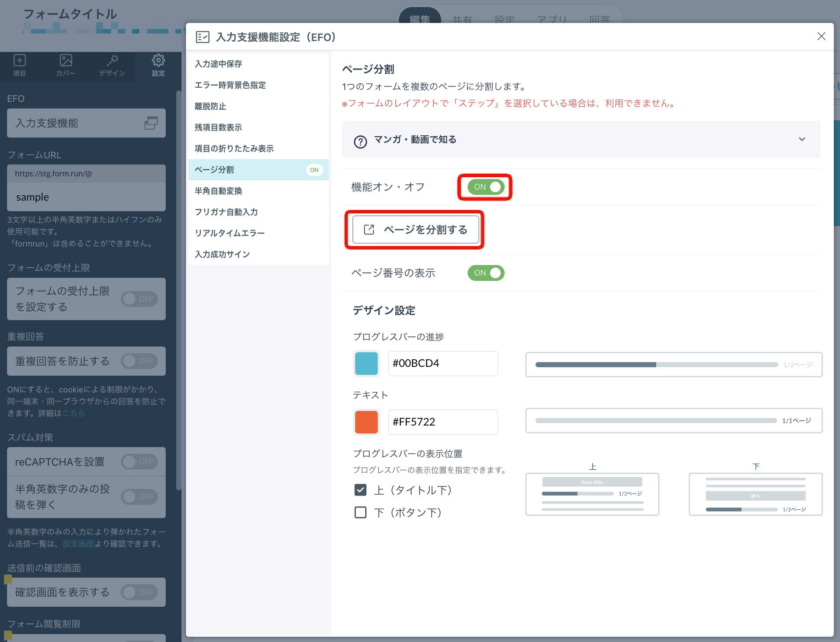Check the 下(ボタン下)checkbox
The image size is (840, 642).
tap(361, 512)
